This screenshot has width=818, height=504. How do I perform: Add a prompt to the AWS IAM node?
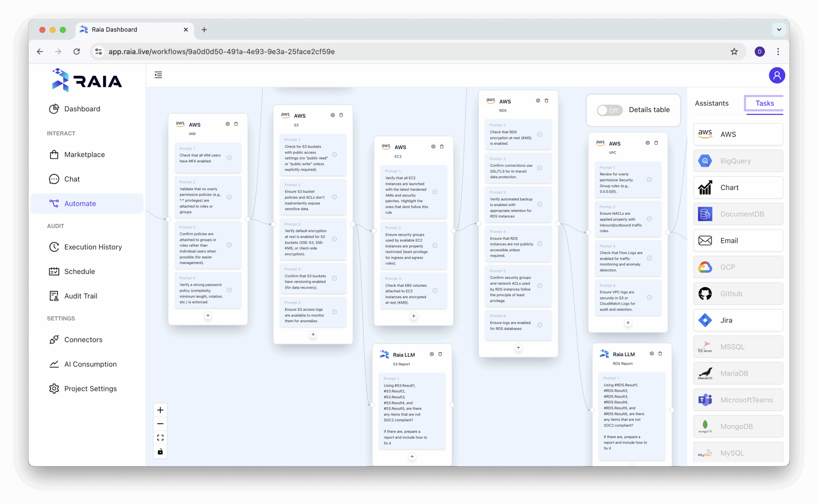point(208,316)
